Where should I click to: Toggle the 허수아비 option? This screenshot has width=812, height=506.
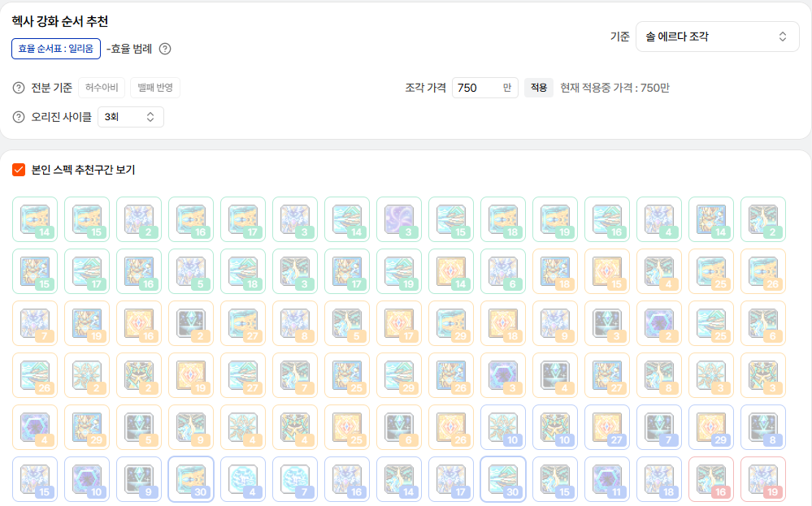point(102,88)
